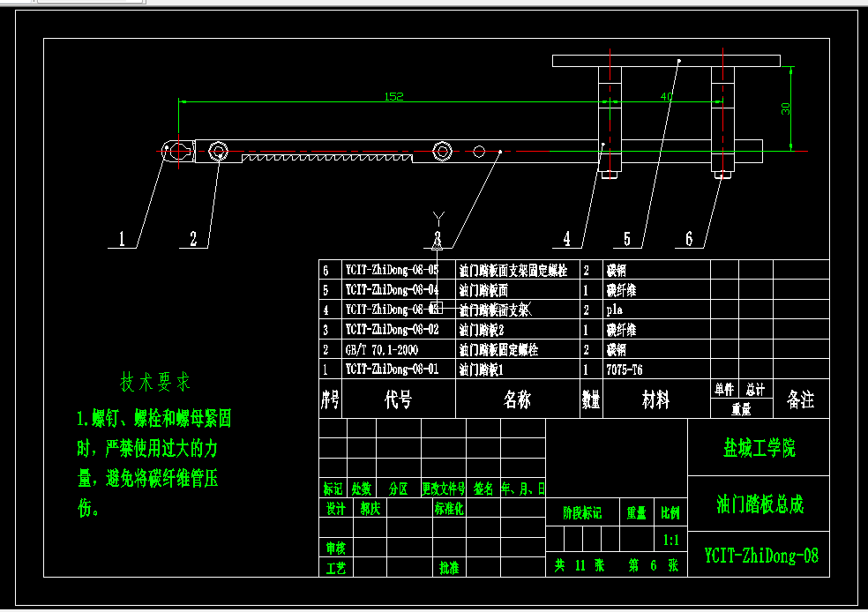Click the 阶段标记 cell
Image resolution: width=868 pixels, height=612 pixels.
(582, 513)
